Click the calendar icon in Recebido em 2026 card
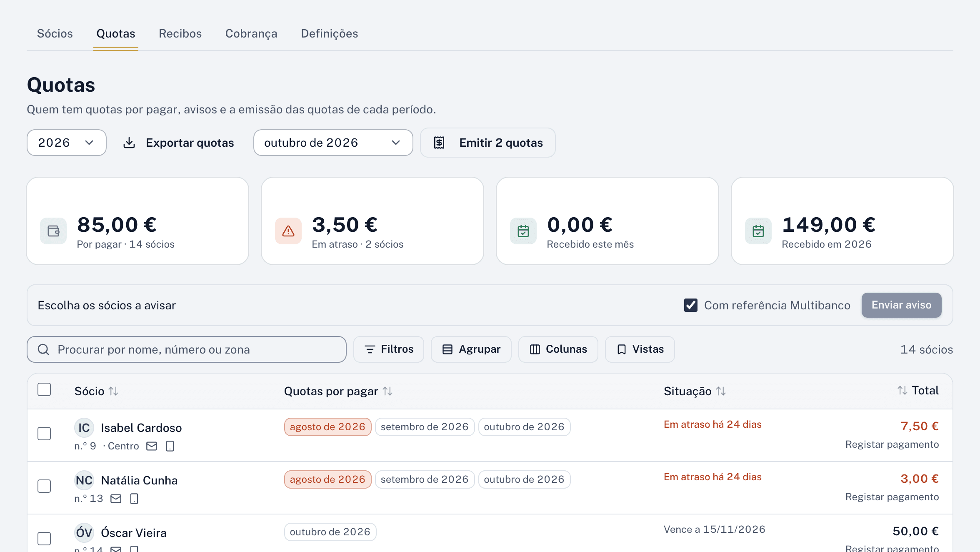980x552 pixels. [x=758, y=231]
